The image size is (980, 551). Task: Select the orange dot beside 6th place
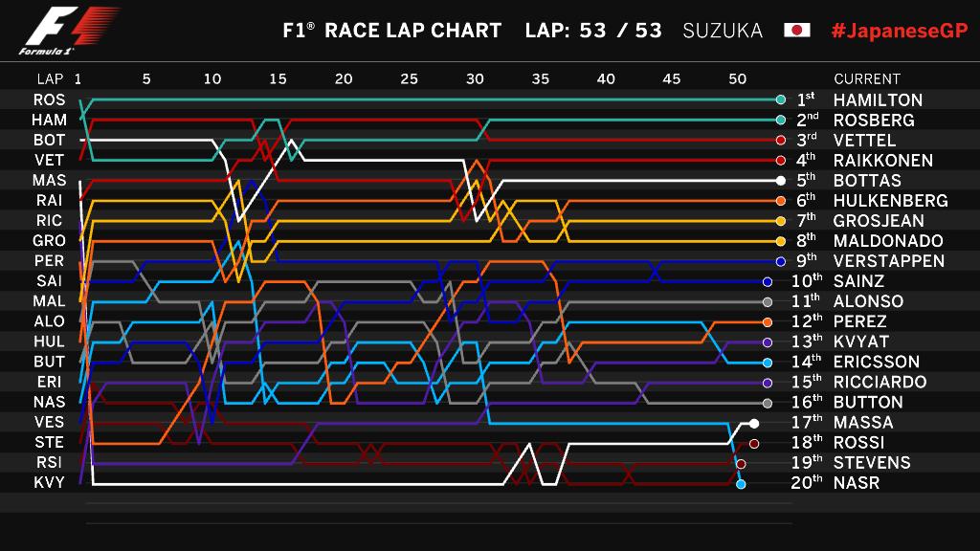pyautogui.click(x=781, y=201)
